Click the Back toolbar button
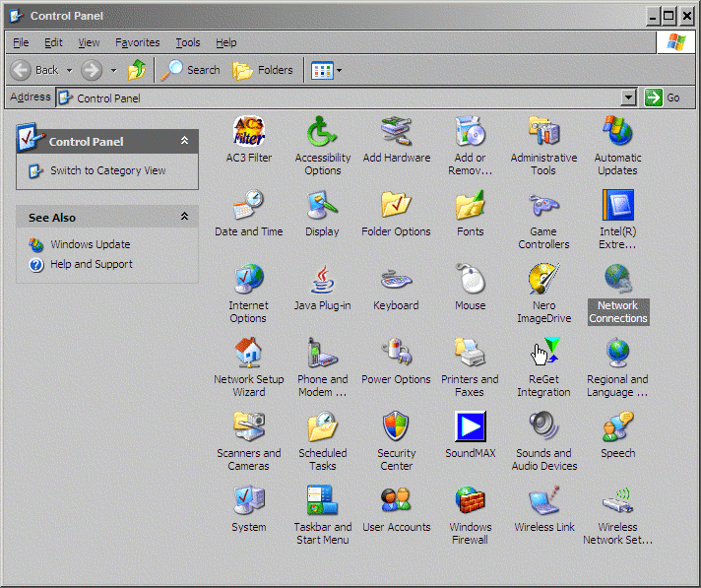The height and width of the screenshot is (588, 701). point(34,70)
